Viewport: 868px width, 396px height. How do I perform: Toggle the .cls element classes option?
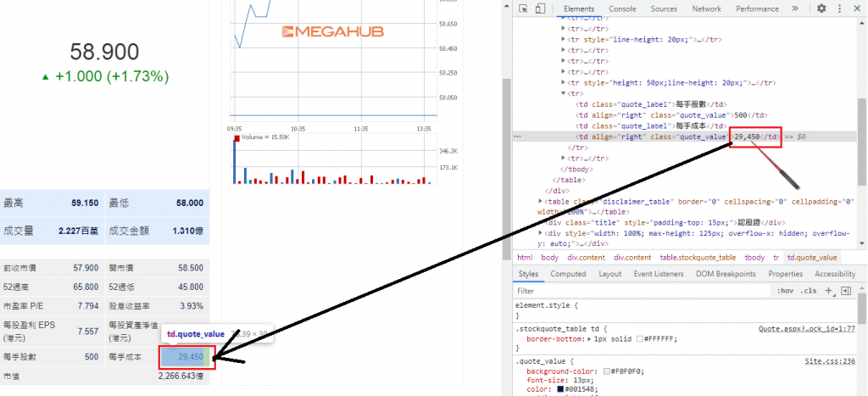click(810, 291)
